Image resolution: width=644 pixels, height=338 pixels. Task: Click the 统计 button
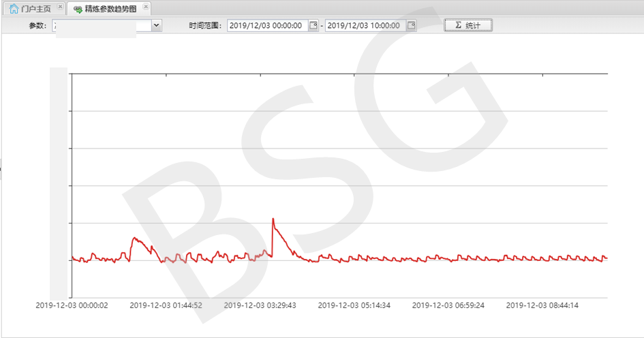coord(467,25)
